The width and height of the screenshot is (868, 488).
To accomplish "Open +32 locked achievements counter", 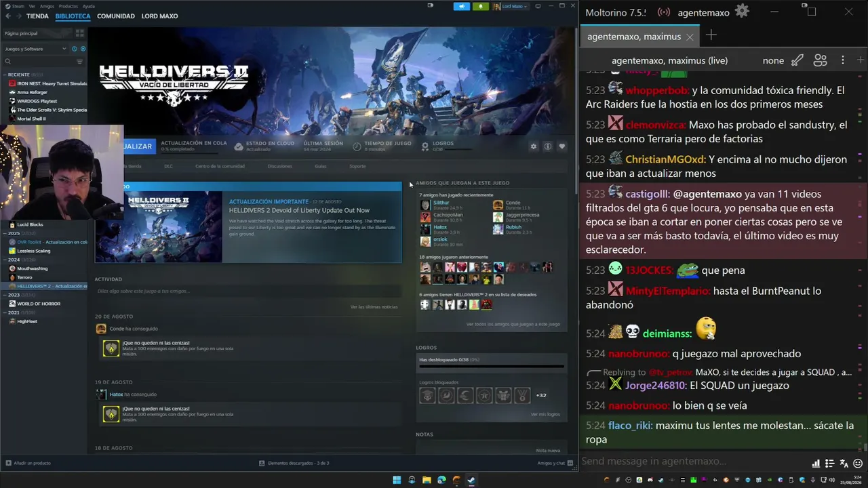I will pyautogui.click(x=541, y=395).
